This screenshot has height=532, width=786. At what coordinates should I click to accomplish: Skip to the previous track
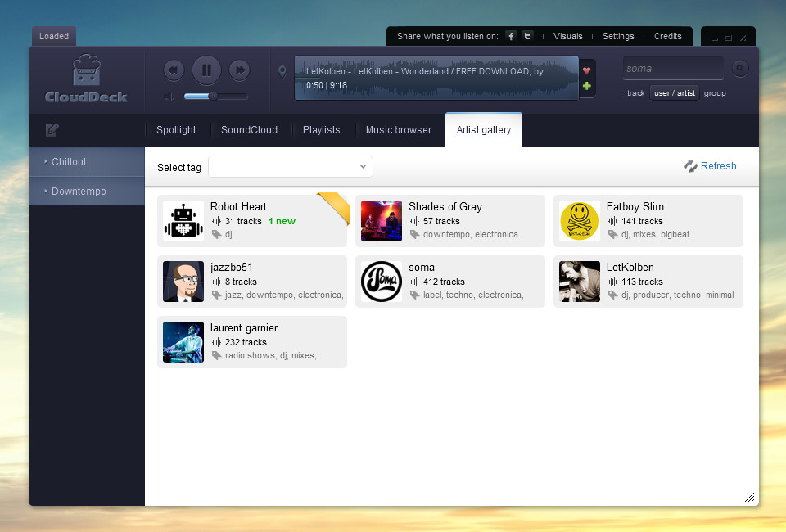coord(174,70)
